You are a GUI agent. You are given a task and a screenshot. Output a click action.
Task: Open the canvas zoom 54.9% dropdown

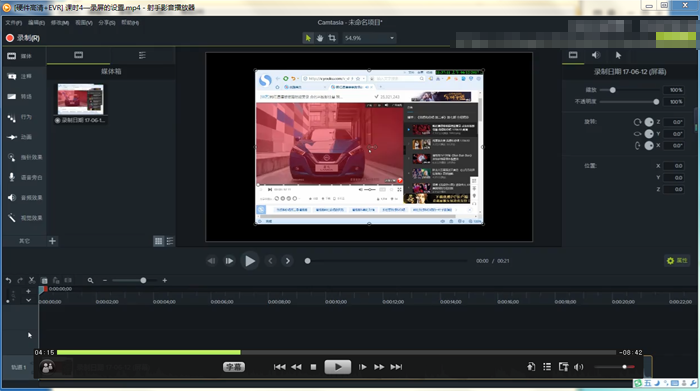coord(369,38)
